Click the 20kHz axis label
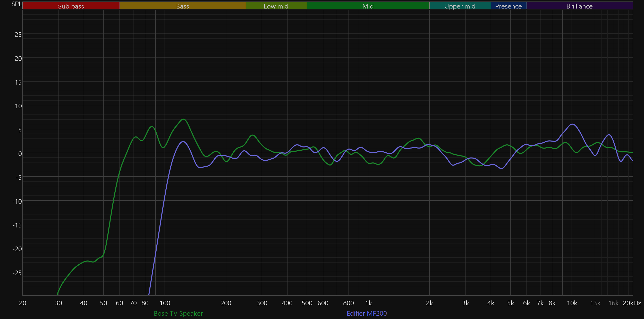The width and height of the screenshot is (644, 319). coord(632,303)
